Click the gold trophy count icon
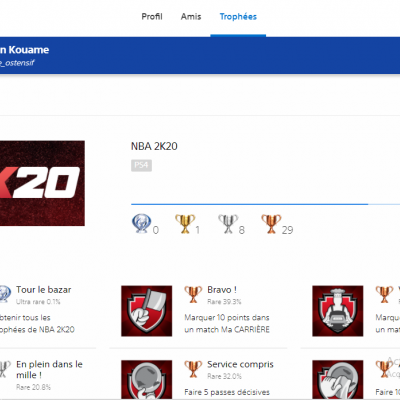Screen dimensions: 400x400 coord(185,224)
